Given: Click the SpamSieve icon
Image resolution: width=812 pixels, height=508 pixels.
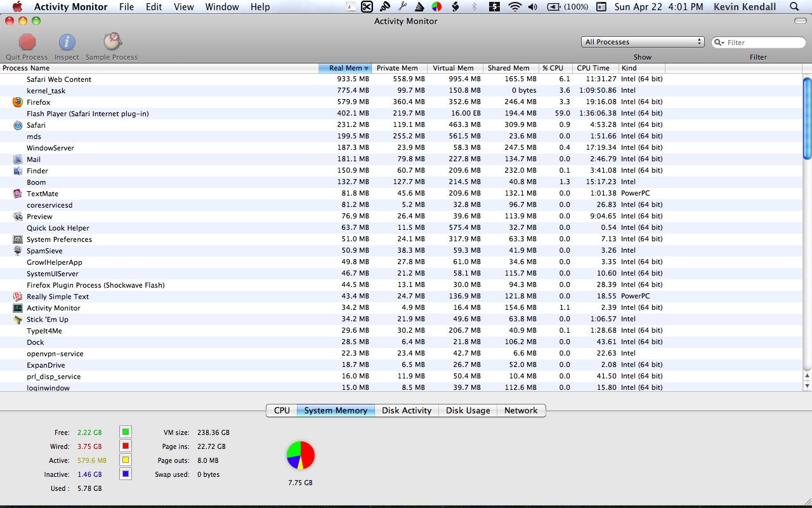Looking at the screenshot, I should (18, 251).
